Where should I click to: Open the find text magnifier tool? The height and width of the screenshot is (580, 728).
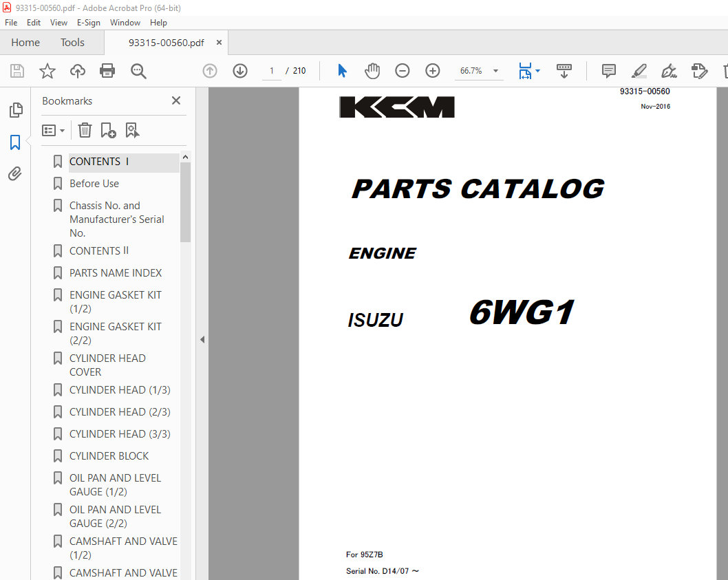pos(138,71)
